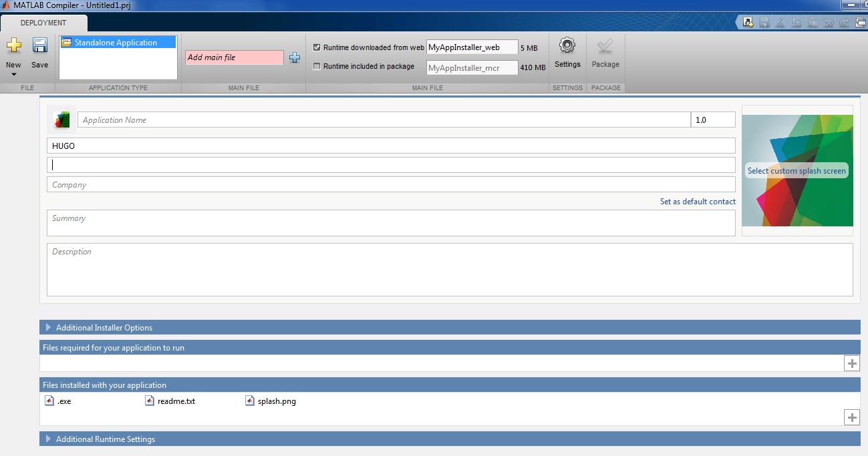Screen dimensions: 868x456
Task: Click the 410 MB size label
Action: click(x=533, y=67)
